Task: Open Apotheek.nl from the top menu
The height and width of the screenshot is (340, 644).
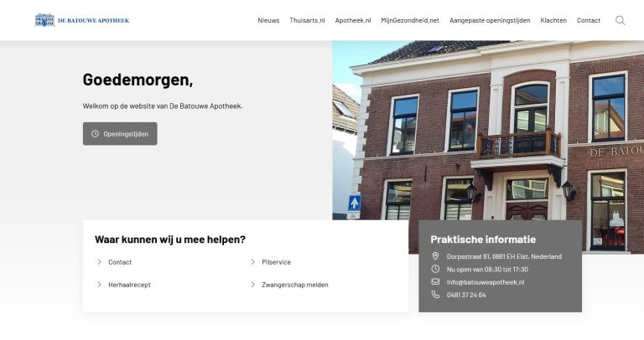Action: 352,20
